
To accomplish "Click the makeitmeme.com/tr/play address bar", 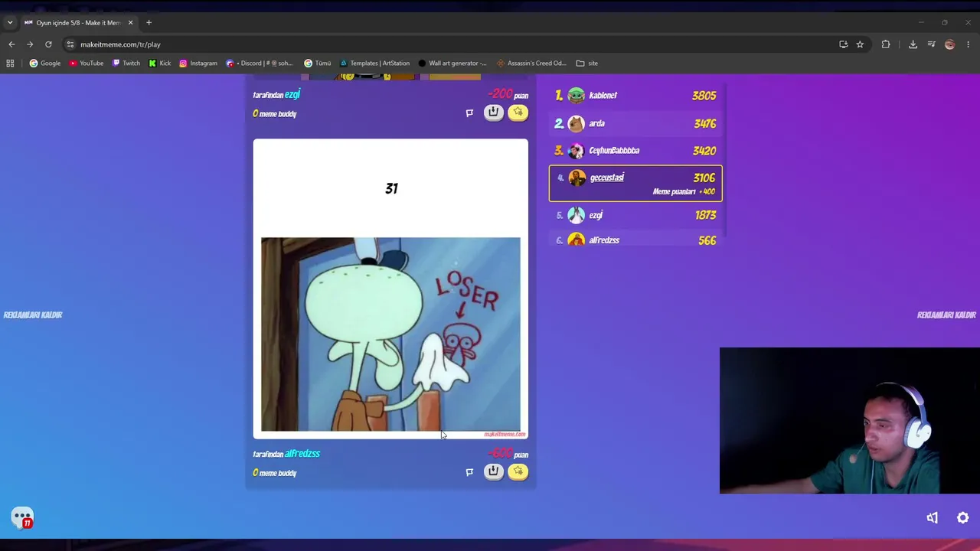I will pos(452,44).
